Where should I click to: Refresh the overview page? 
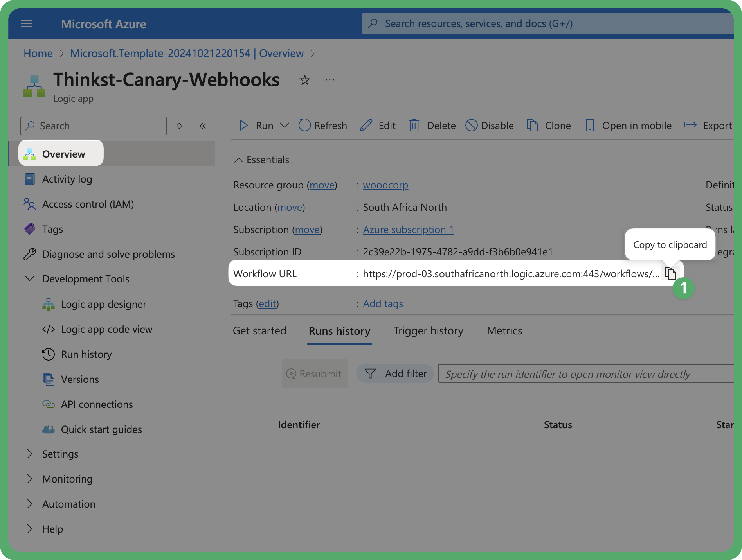click(322, 126)
